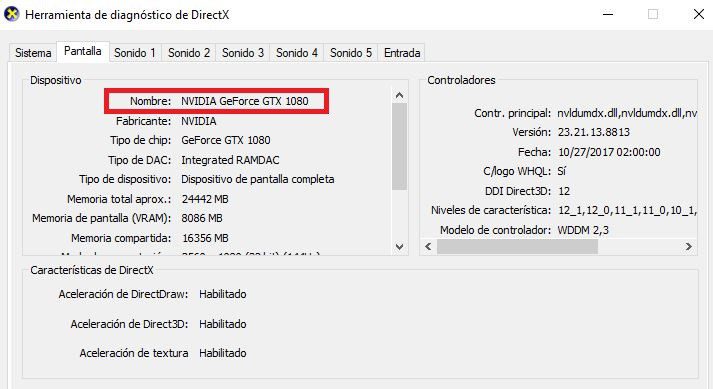Click the 8086 MB VRAM value
Screen dimensions: 713x389
tap(202, 218)
